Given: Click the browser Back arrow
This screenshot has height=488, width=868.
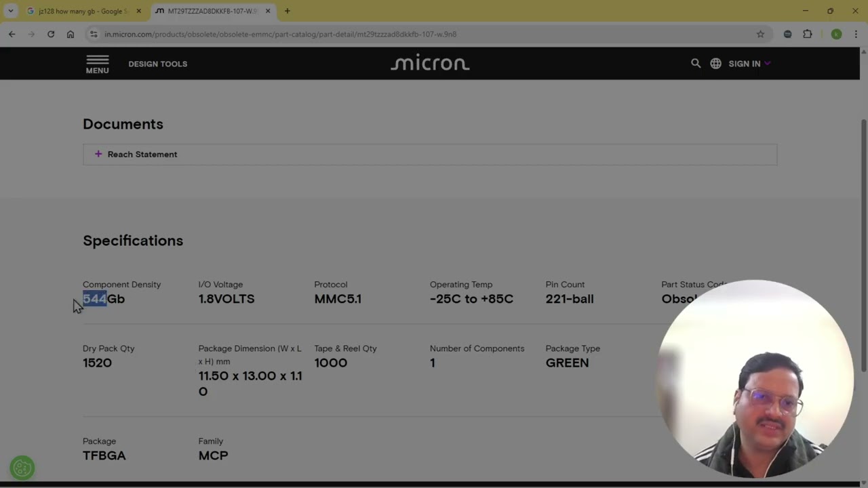Looking at the screenshot, I should 12,34.
